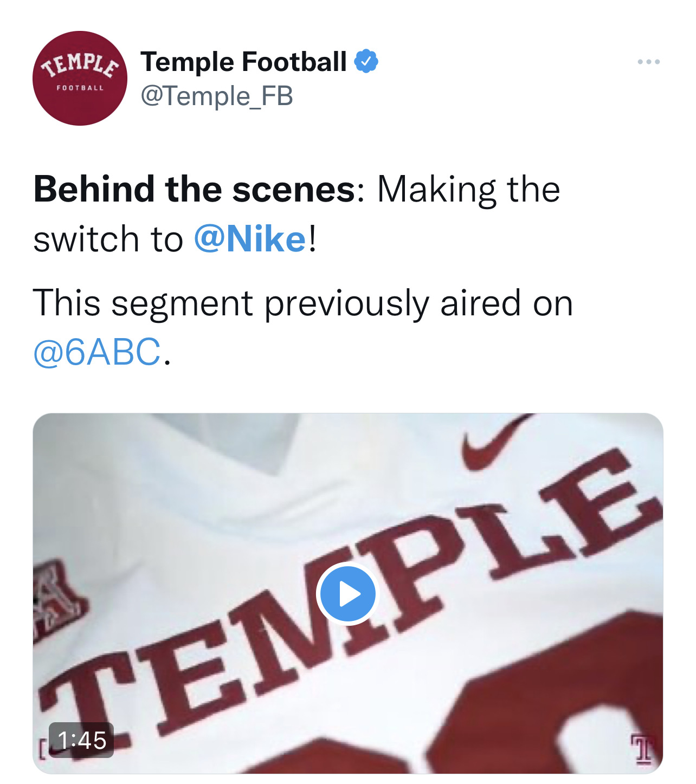Click the Temple T logo watermark in video

642,749
